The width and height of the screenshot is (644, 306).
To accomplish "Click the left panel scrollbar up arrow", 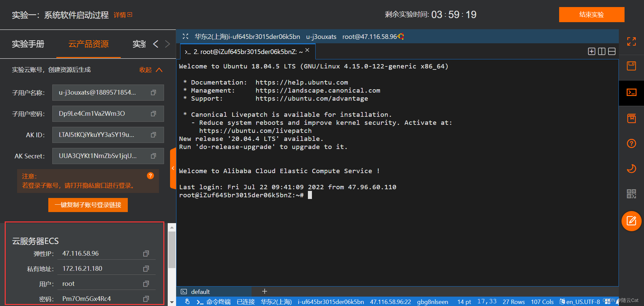I will [172, 227].
